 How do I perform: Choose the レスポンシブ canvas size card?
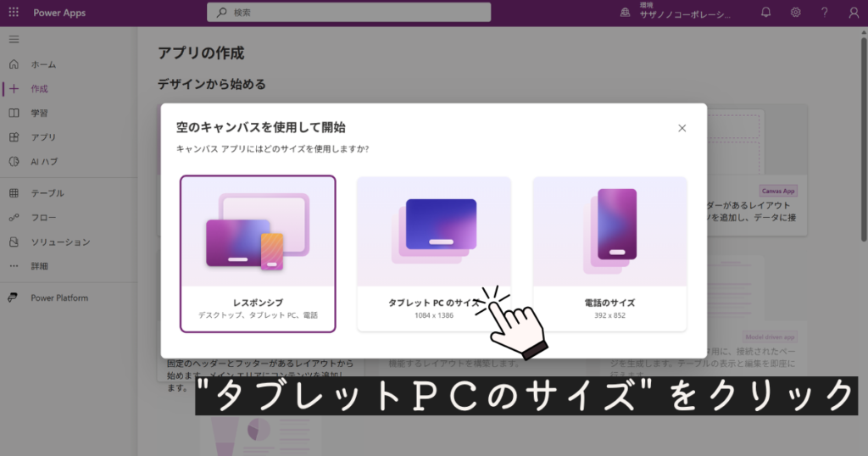(x=258, y=253)
